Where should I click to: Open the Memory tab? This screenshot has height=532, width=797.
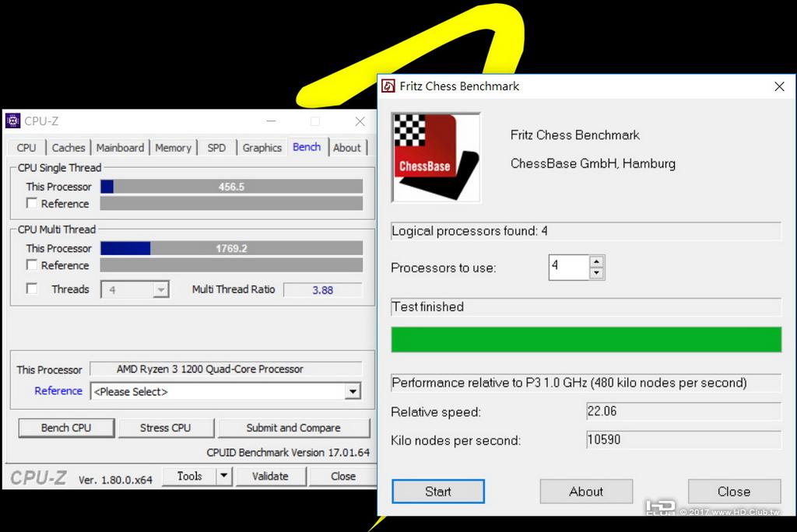173,148
